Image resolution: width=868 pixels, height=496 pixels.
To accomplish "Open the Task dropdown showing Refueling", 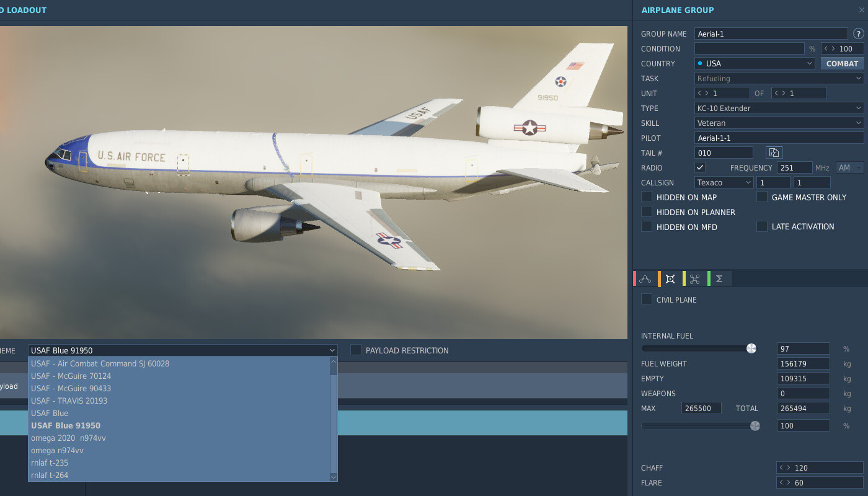I will point(779,78).
